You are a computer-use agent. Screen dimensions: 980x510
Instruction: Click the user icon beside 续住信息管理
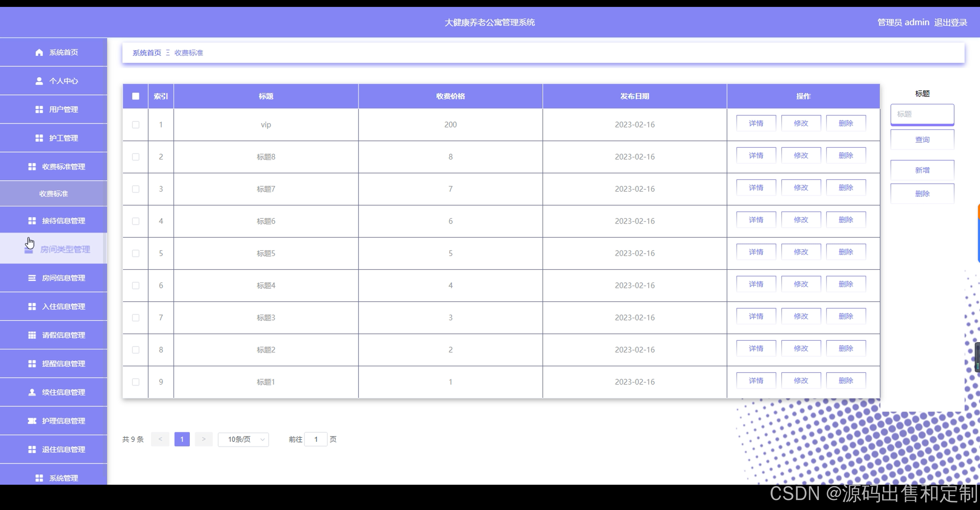point(32,392)
